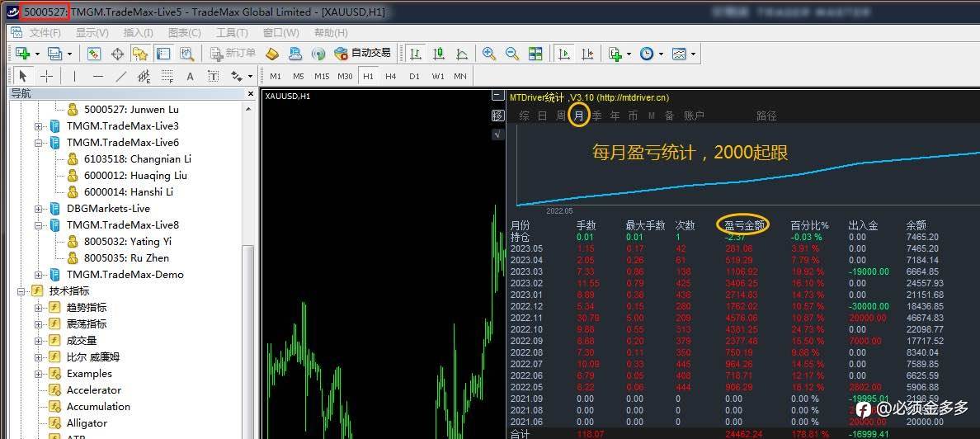This screenshot has height=439, width=980.
Task: Open the 插入(I) menu
Action: pyautogui.click(x=138, y=32)
